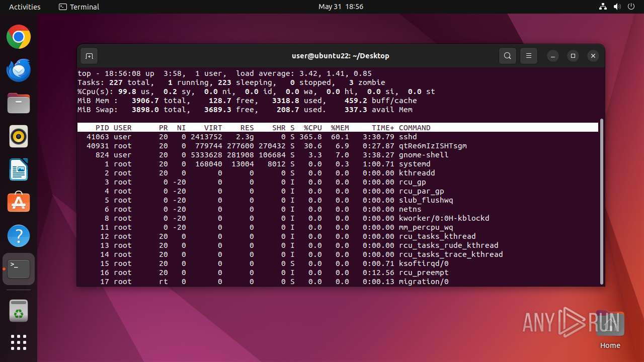Click the Activities button
This screenshot has height=362, width=644.
point(25,7)
